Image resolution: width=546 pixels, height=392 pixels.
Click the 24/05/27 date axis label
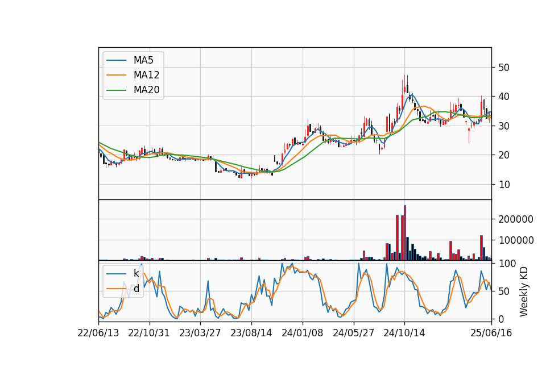click(353, 333)
